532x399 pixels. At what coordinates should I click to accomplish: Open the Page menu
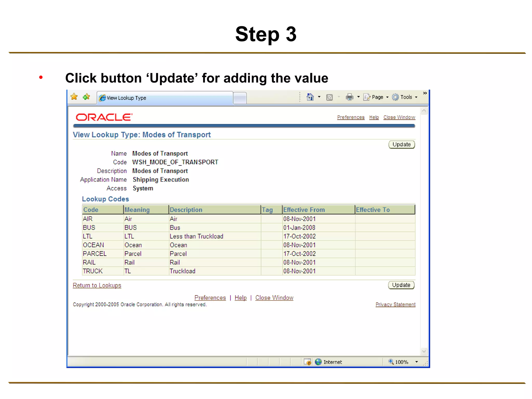[x=376, y=97]
